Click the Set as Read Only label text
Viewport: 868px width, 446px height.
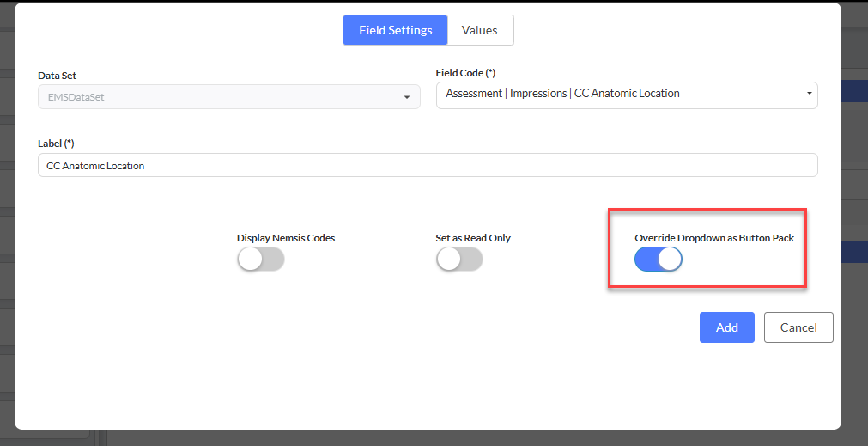[x=473, y=238]
